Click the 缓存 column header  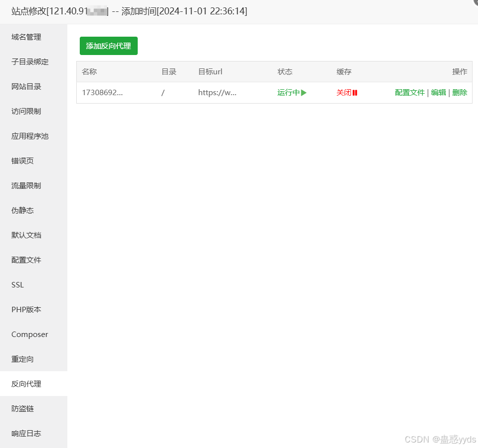pos(344,72)
